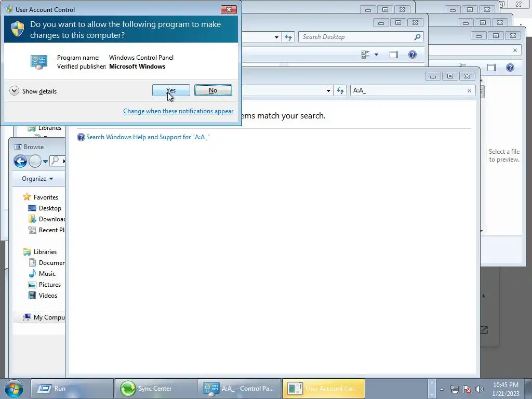Click the Search Desktop input field
This screenshot has height=399, width=532.
(x=356, y=37)
